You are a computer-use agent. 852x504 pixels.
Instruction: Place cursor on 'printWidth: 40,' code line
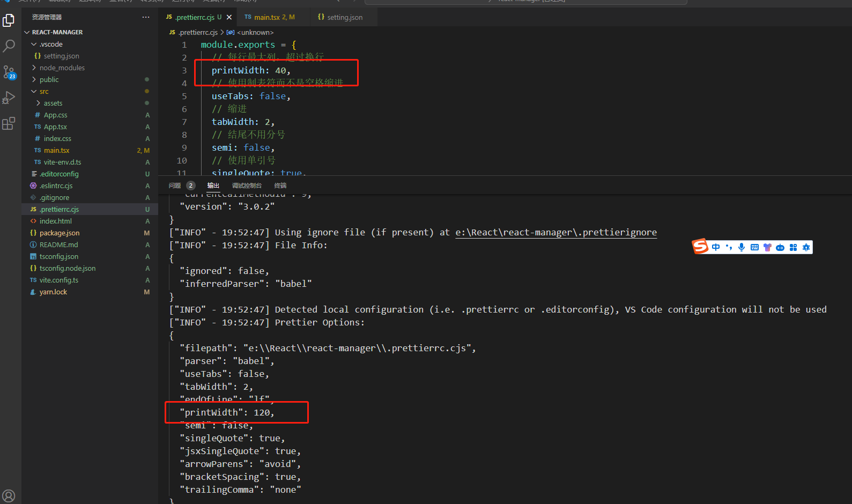(251, 70)
